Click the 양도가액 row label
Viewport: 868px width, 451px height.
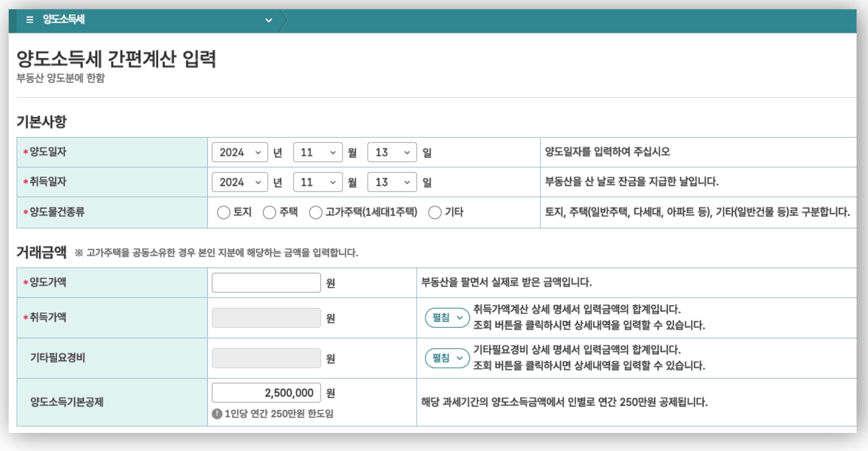pos(48,282)
